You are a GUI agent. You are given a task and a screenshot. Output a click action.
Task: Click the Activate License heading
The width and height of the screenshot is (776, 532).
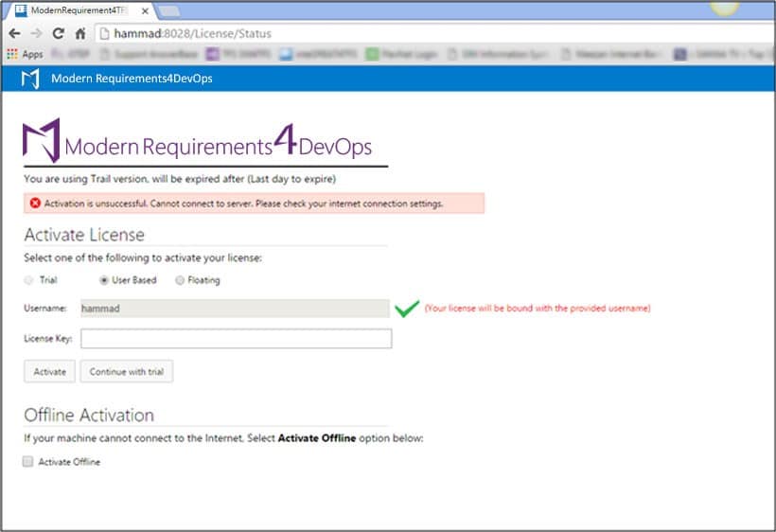[84, 235]
